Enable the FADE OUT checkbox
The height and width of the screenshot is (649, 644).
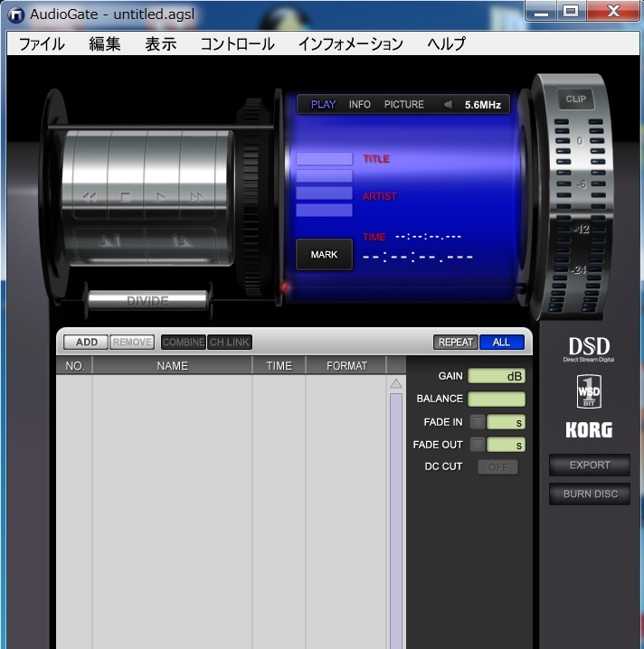pyautogui.click(x=478, y=445)
